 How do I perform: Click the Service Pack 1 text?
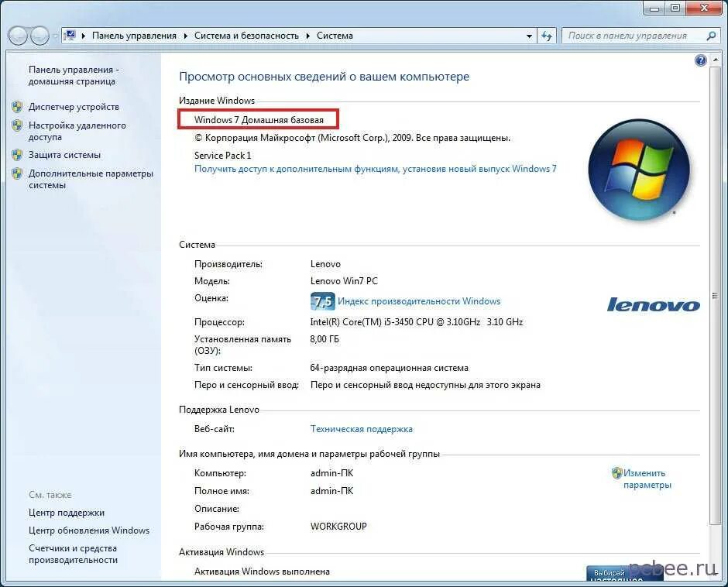[222, 156]
